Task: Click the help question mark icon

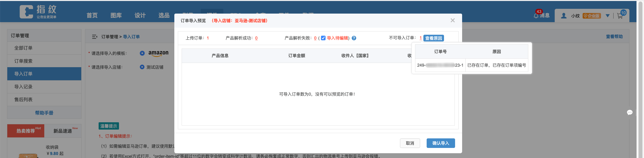Action: tap(354, 38)
